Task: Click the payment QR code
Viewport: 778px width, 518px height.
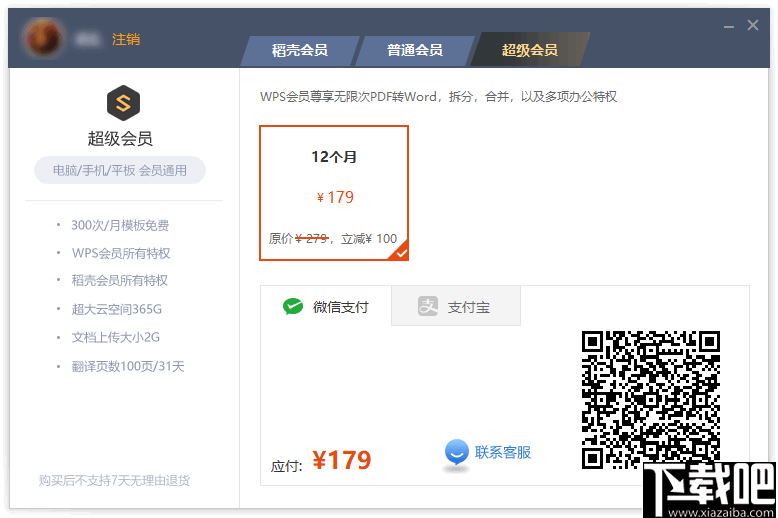Action: click(x=650, y=399)
